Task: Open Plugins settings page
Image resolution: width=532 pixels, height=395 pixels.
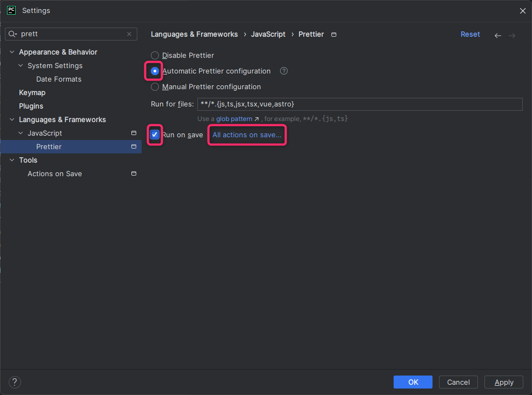Action: click(x=31, y=106)
